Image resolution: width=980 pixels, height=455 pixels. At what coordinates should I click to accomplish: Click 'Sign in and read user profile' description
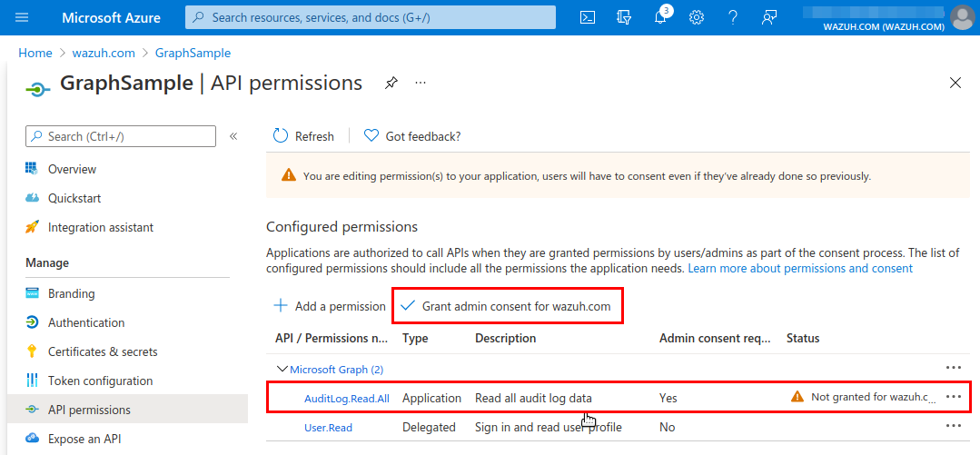point(548,428)
